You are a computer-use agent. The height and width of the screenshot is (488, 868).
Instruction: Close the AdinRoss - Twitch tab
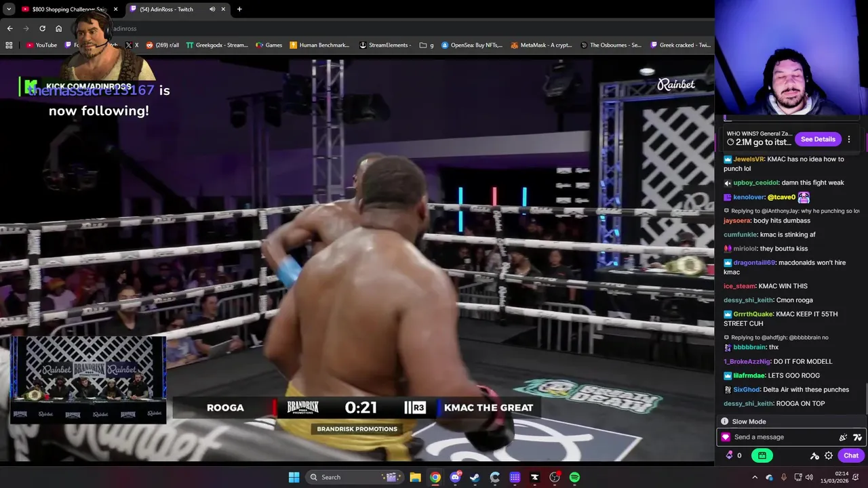223,9
